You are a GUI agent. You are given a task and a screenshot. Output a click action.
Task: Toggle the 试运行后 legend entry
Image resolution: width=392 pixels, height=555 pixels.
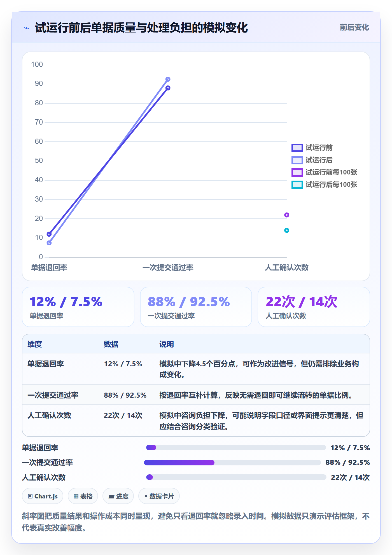[x=312, y=160]
